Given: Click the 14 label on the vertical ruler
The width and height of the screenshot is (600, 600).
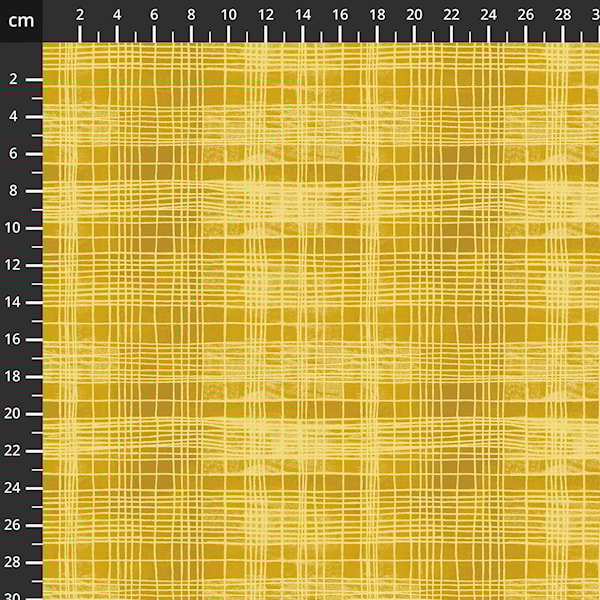Looking at the screenshot, I should click(12, 302).
